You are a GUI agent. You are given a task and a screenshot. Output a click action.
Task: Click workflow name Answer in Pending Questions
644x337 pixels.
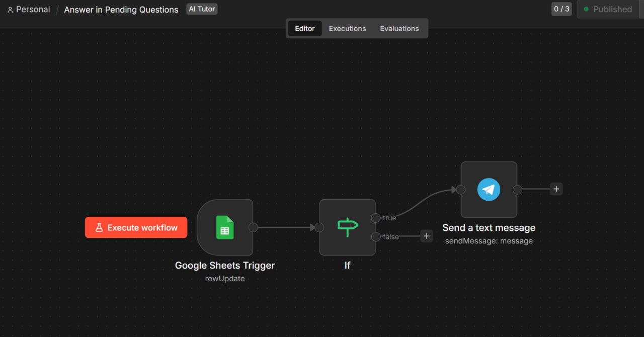[x=121, y=10]
